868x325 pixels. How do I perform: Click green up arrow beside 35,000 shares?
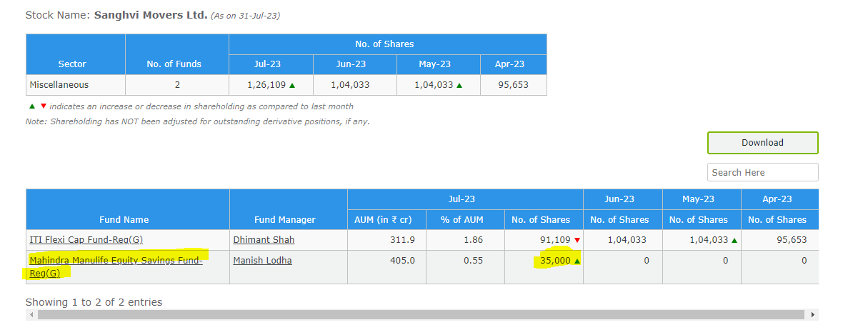[577, 261]
